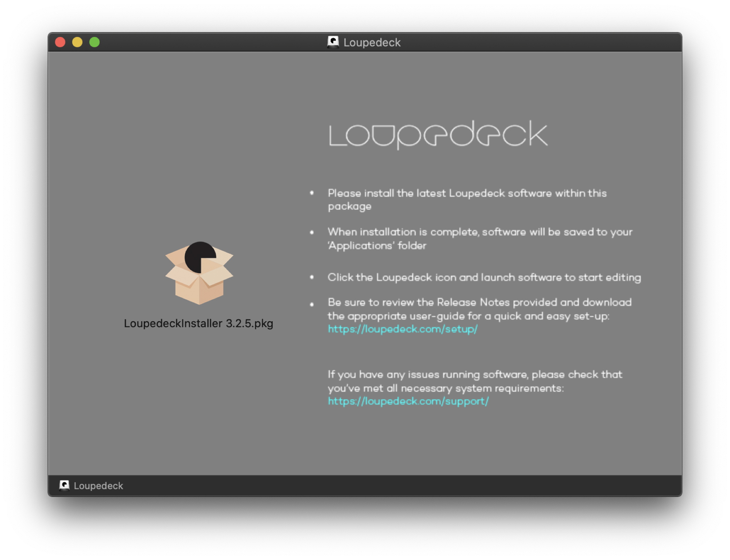The image size is (730, 560).
Task: Click the large Loupedeck wordmark logo
Action: [438, 134]
